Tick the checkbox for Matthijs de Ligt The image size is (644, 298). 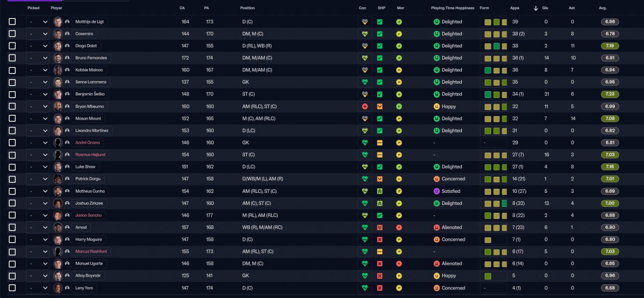pyautogui.click(x=12, y=22)
